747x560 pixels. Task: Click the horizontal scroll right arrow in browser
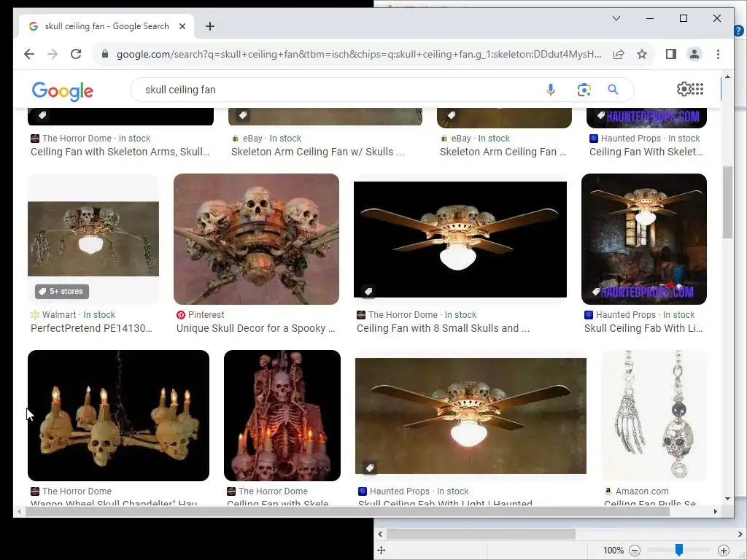point(715,512)
